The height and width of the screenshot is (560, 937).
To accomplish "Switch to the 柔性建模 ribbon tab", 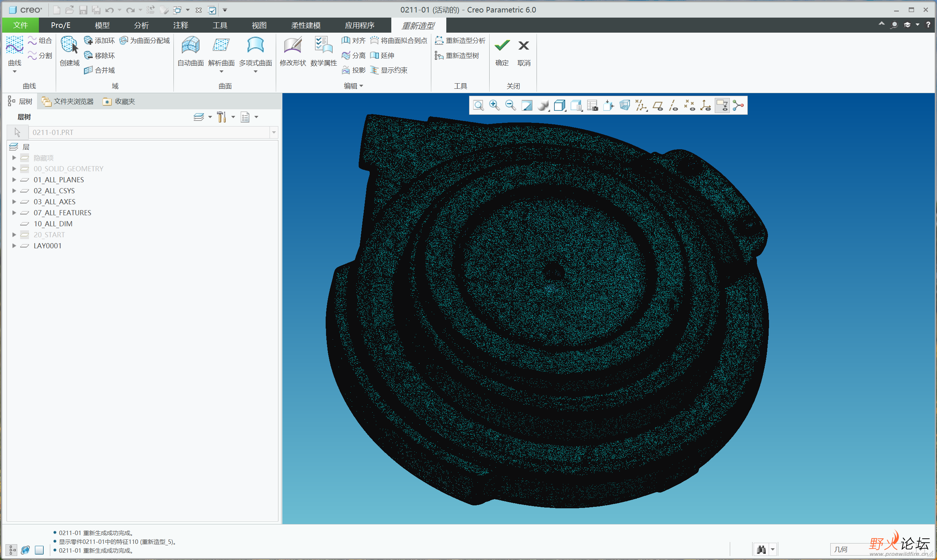I will (x=305, y=25).
